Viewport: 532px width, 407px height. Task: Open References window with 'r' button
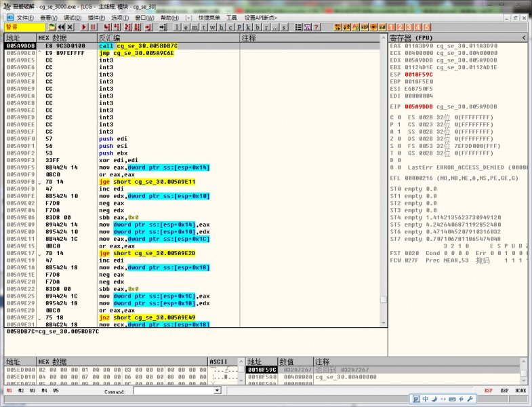[x=266, y=27]
